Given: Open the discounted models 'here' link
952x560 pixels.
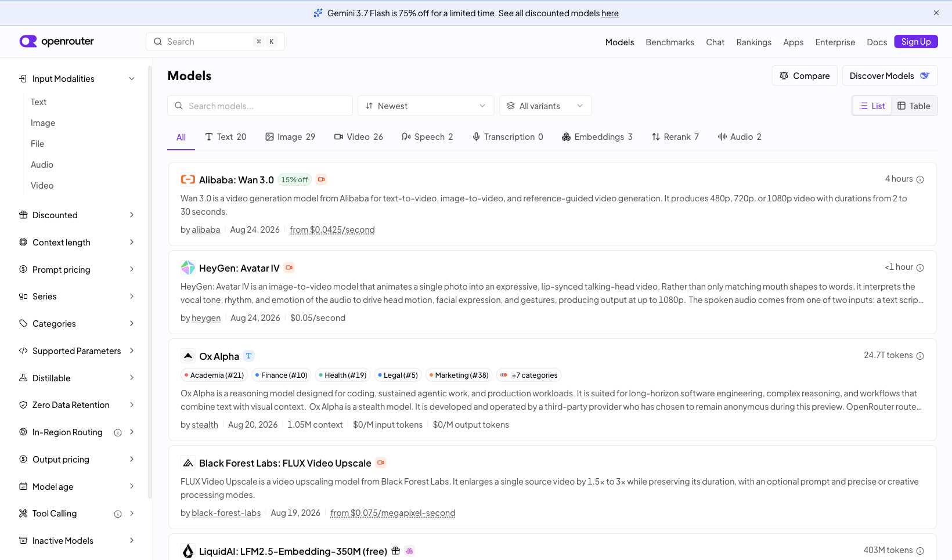Looking at the screenshot, I should pyautogui.click(x=610, y=13).
